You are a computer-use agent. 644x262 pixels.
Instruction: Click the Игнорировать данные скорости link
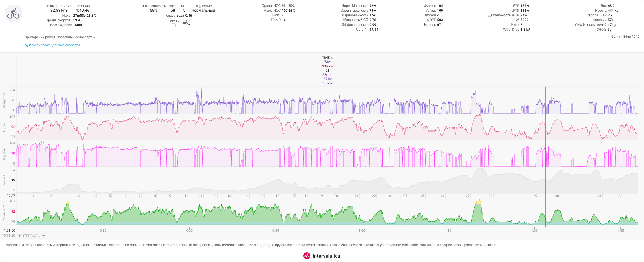click(54, 45)
